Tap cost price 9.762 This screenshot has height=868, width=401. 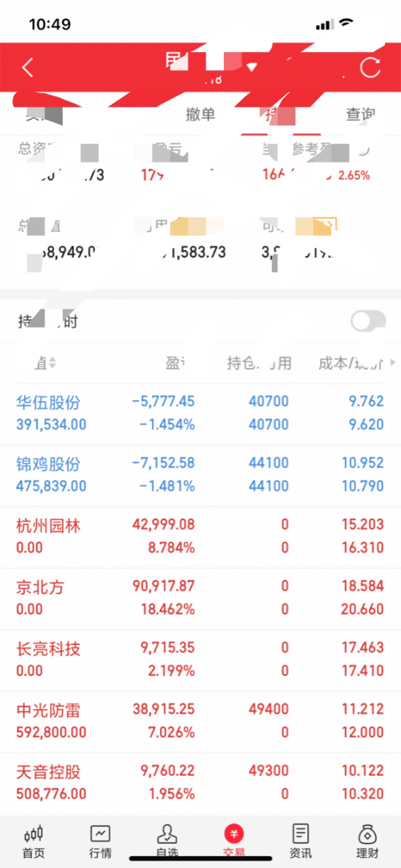pos(366,401)
